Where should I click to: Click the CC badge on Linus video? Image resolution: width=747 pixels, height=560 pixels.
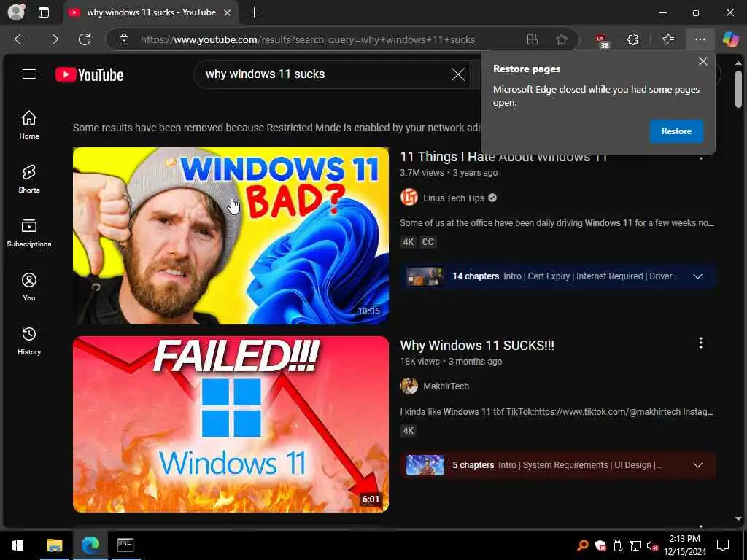[427, 242]
